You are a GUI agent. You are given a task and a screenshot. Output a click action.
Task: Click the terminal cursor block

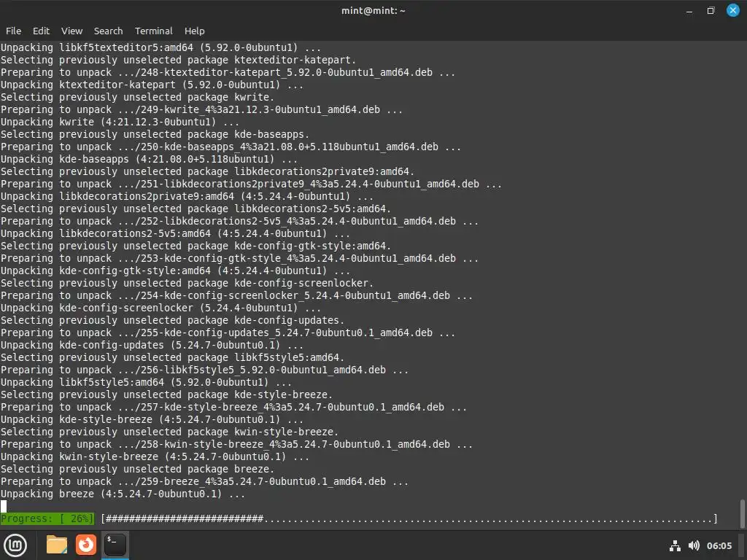coord(4,506)
